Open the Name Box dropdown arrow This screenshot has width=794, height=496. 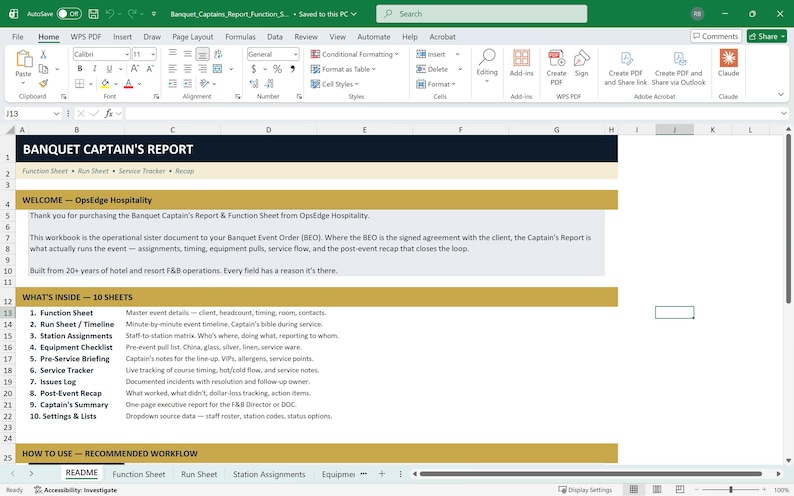coord(56,114)
